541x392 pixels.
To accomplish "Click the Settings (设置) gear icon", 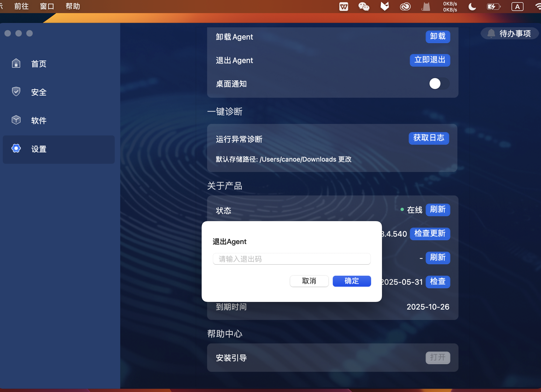I will tap(16, 149).
